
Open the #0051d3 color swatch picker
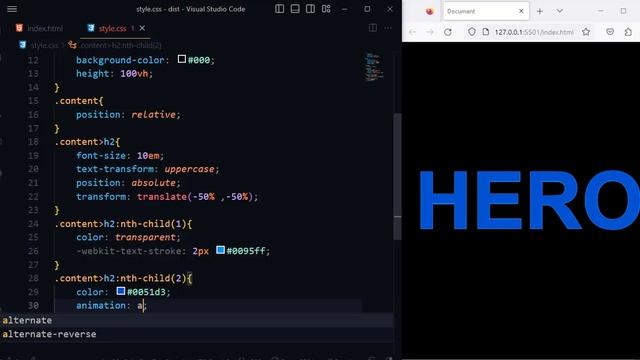[x=120, y=291]
